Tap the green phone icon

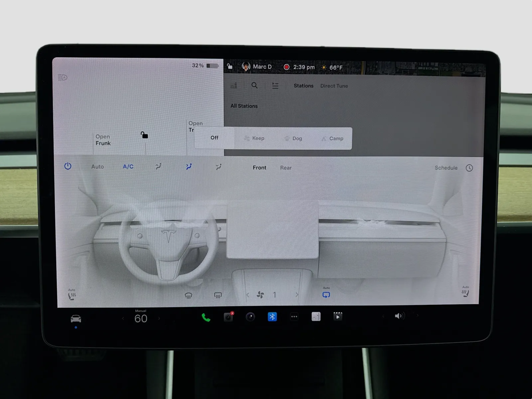coord(206,318)
